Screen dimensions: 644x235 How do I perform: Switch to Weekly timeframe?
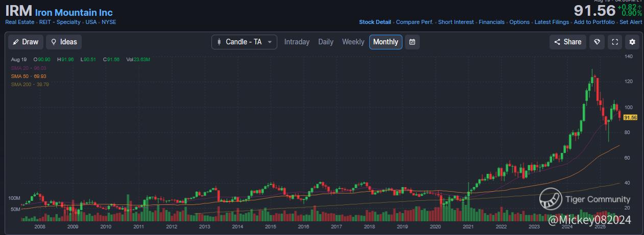pos(353,42)
